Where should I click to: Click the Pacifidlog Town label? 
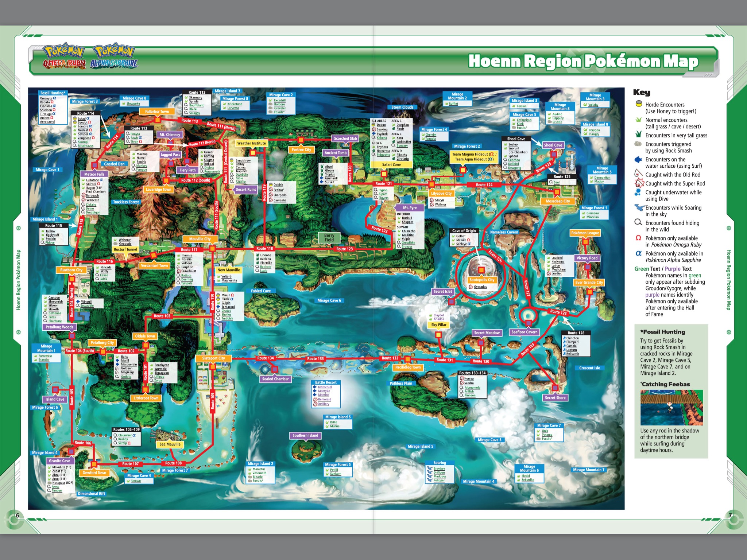pyautogui.click(x=408, y=367)
